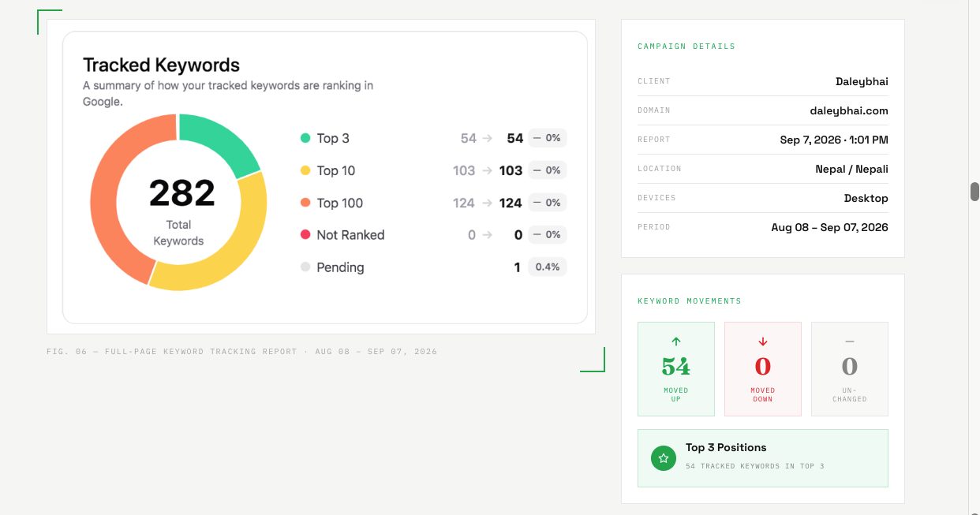Click the arrow between Top 3 values
Image resolution: width=980 pixels, height=515 pixels.
tap(488, 138)
